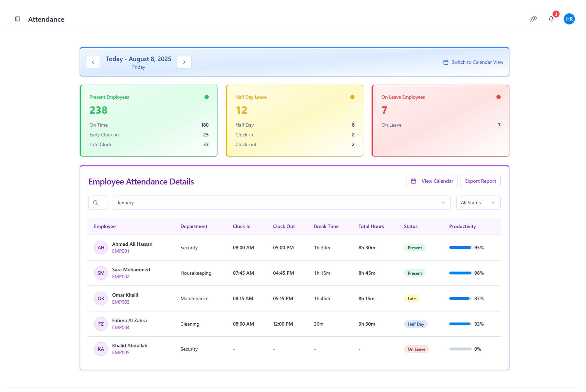Image resolution: width=586 pixels, height=392 pixels.
Task: Open the notifications bell
Action: 551,19
